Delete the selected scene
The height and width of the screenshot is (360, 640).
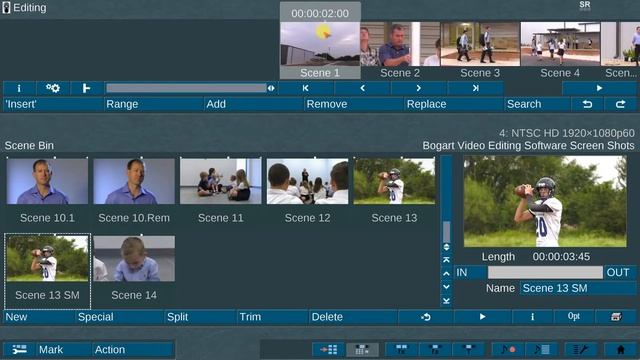point(353,317)
